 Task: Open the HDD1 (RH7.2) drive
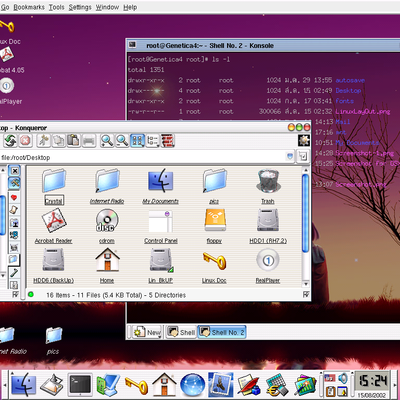tap(268, 226)
